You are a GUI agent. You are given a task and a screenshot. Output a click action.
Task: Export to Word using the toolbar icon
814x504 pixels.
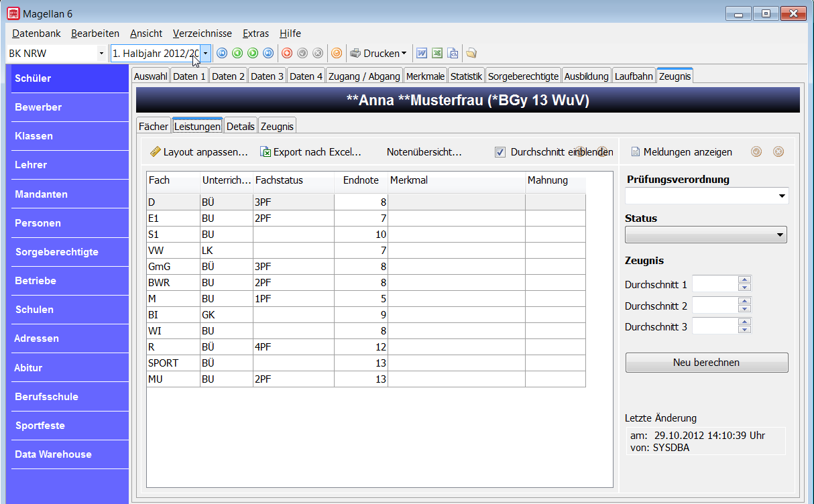pos(422,53)
